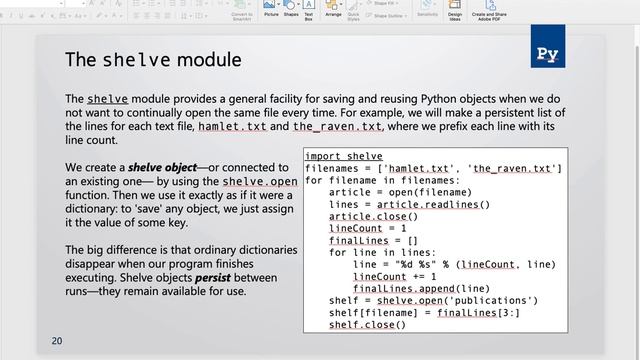640x360 pixels.
Task: Click 'shelve.open' in the second paragraph
Action: click(x=260, y=181)
